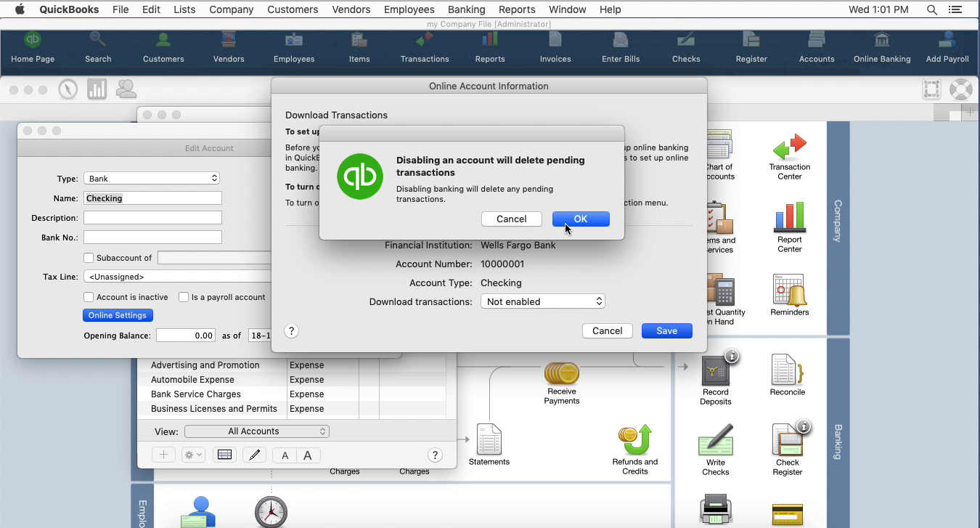980x528 pixels.
Task: Click OK in disabling account alert
Action: pos(581,219)
